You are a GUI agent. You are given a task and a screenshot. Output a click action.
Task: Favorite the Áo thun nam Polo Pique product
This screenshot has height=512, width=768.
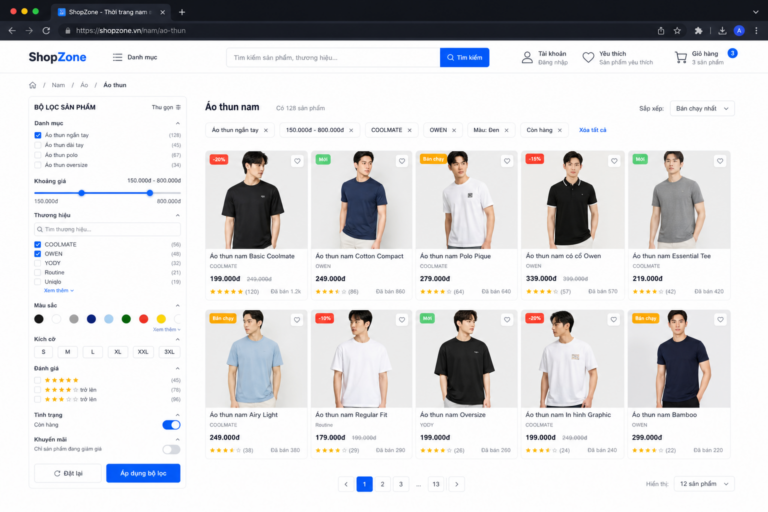[x=507, y=161]
